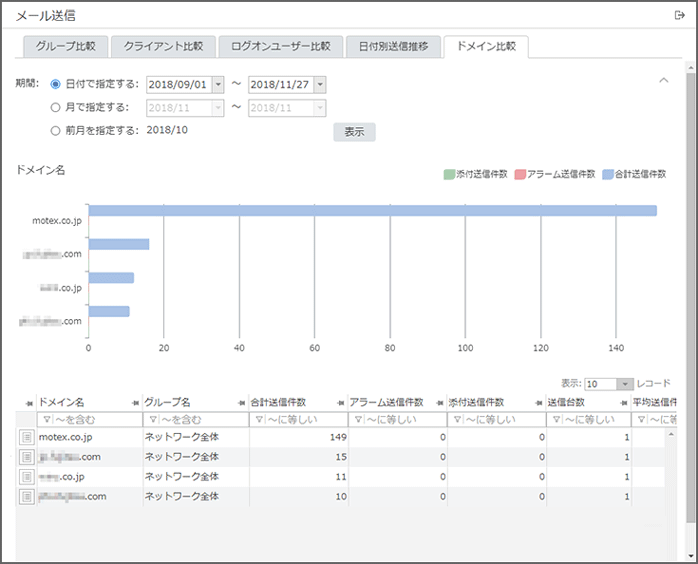Switch to 日付別送信推移 tab

394,46
